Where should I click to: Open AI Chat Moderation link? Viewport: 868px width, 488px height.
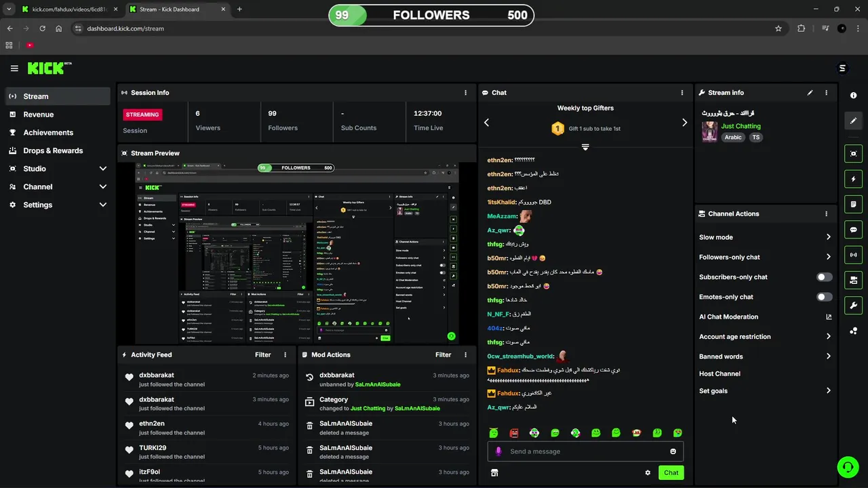[x=765, y=317]
